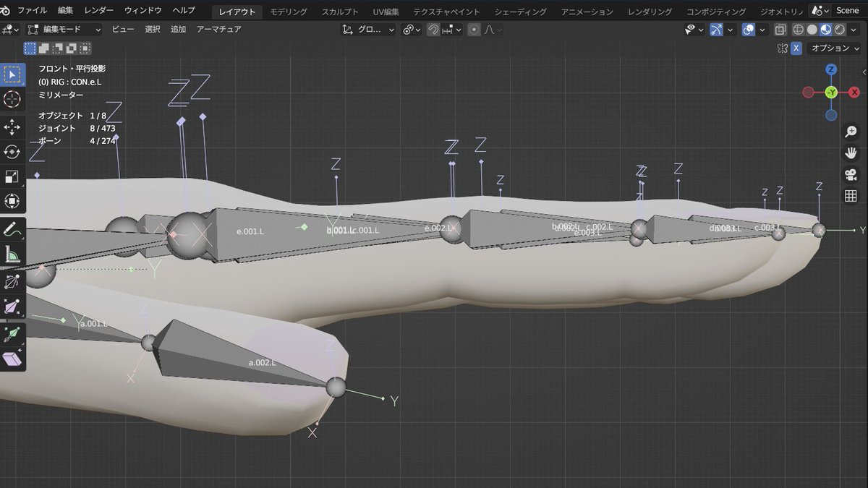The image size is (868, 488).
Task: Click the hand pan view icon
Action: coord(851,153)
